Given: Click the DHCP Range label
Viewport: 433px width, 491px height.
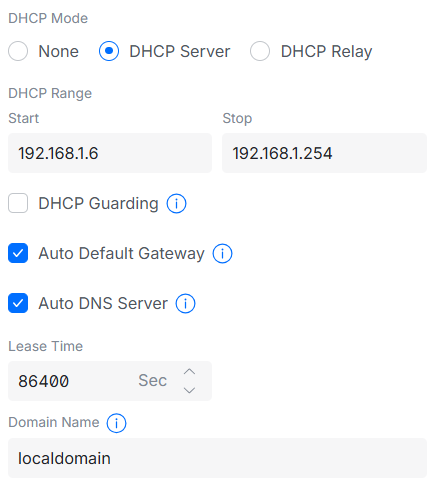Looking at the screenshot, I should (50, 93).
